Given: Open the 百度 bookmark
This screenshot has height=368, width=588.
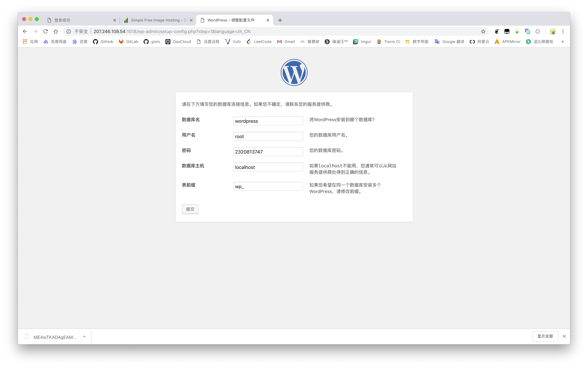Looking at the screenshot, I should click(80, 42).
